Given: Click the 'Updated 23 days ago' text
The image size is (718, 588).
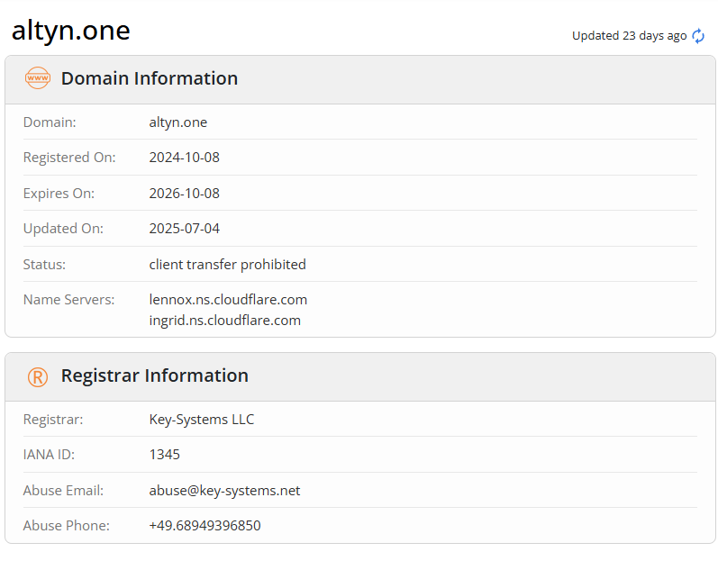Looking at the screenshot, I should click(x=629, y=36).
